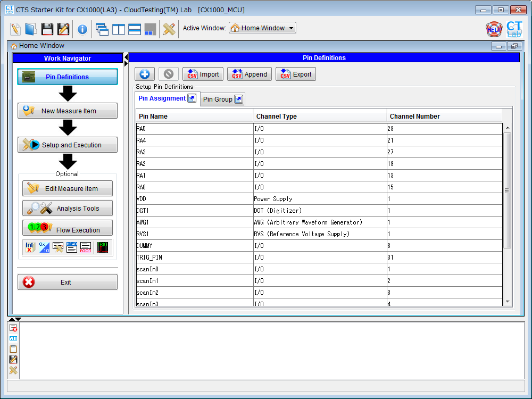Open the hex-to-decimal 0x10 converter icon
The width and height of the screenshot is (532, 399).
[x=44, y=247]
